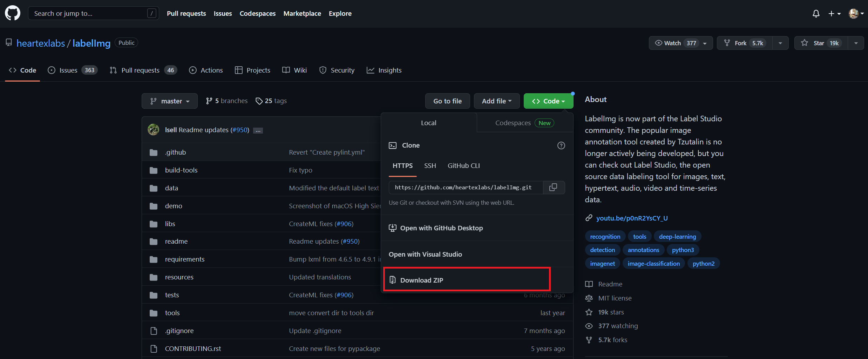Open the Star lists dropdown arrow
This screenshot has height=359, width=868.
tap(856, 43)
